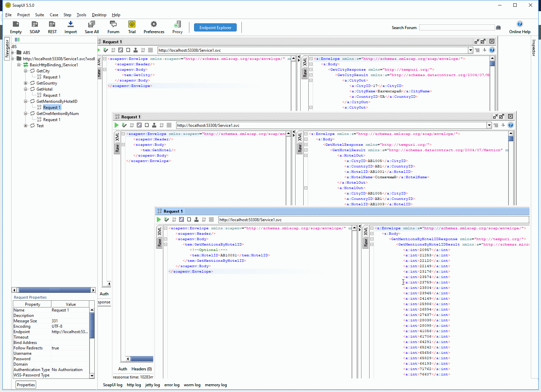Open the Tools menu
Image resolution: width=541 pixels, height=392 pixels.
pyautogui.click(x=81, y=15)
